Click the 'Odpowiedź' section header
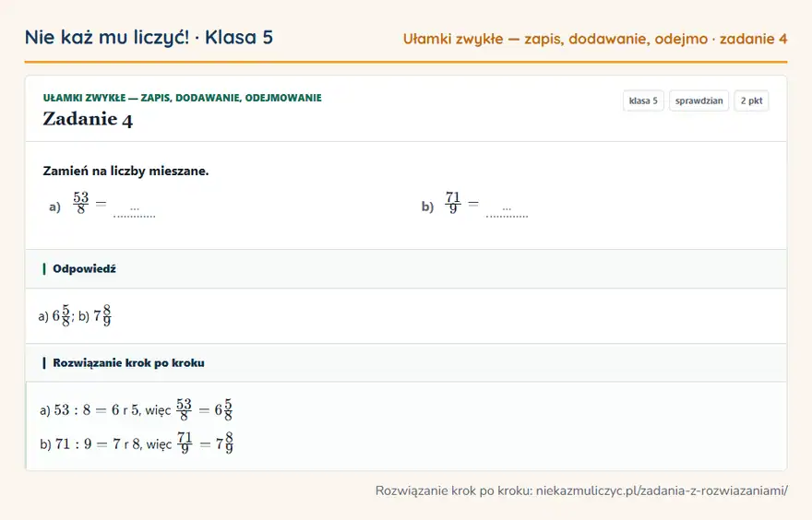This screenshot has height=520, width=812. tap(406, 269)
